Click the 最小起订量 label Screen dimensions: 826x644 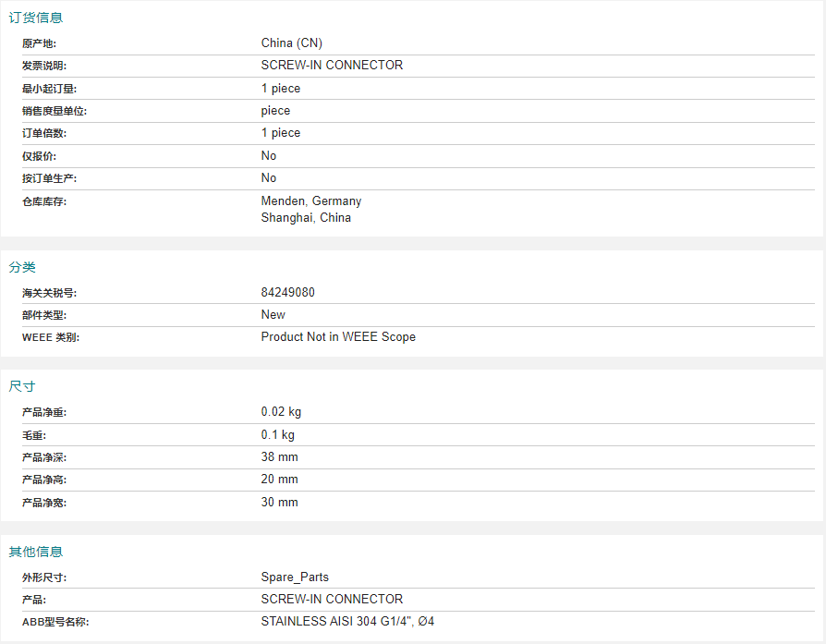tap(49, 89)
